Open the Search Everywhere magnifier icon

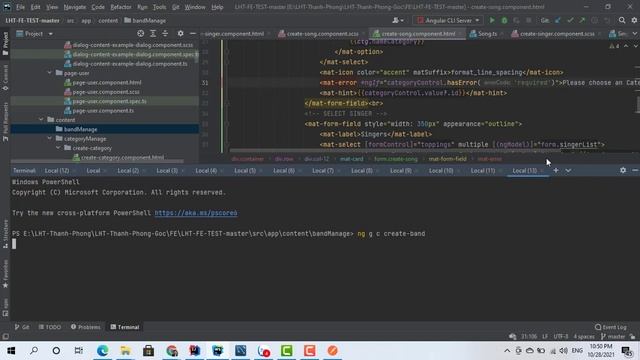(x=622, y=20)
